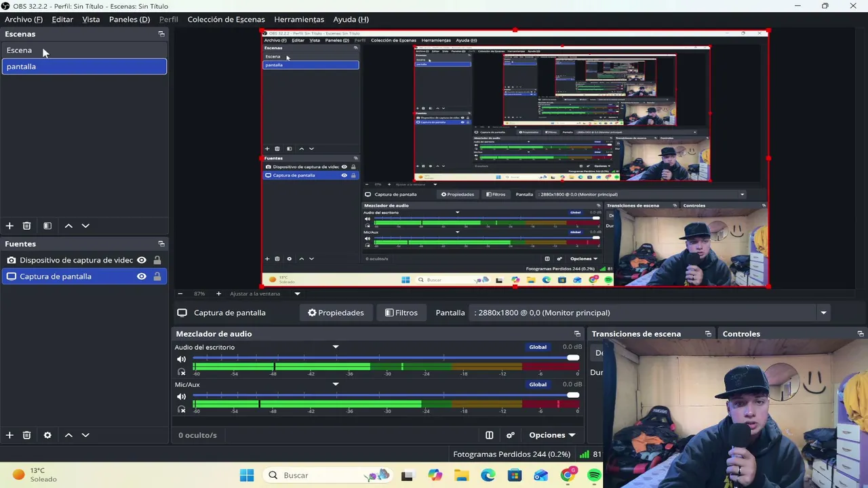Open Mic/Aux options dropdown arrow
This screenshot has width=868, height=488.
point(336,384)
